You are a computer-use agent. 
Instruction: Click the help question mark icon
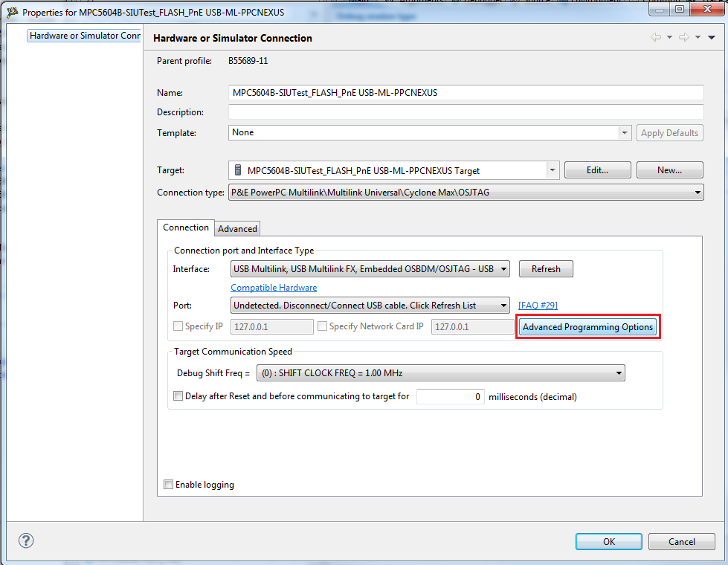tap(26, 541)
